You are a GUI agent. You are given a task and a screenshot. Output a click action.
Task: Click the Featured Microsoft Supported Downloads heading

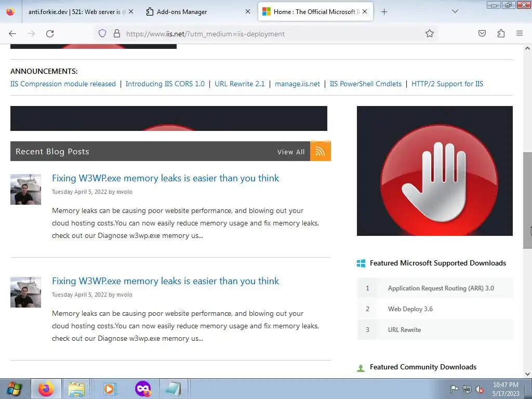[437, 263]
